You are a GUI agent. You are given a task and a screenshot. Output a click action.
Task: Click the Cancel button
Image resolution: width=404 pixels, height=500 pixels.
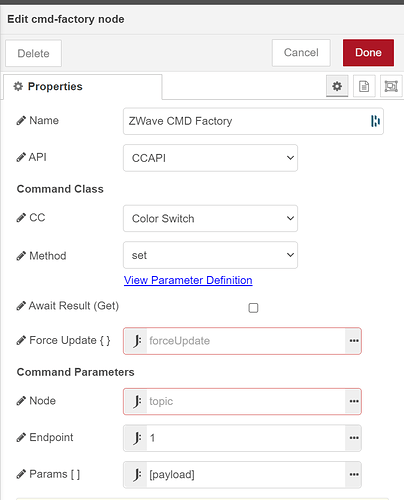(301, 53)
